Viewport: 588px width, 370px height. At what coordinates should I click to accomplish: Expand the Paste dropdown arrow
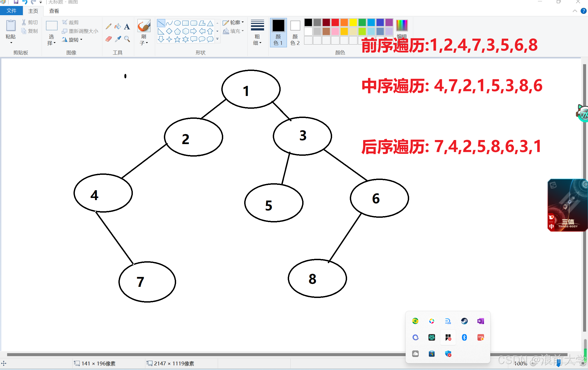11,43
